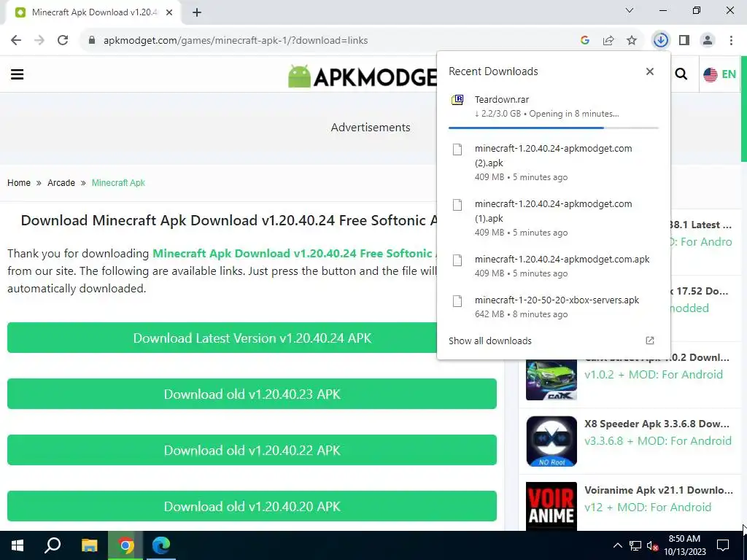Click the share page icon
Screen dimensions: 747x560
click(608, 41)
